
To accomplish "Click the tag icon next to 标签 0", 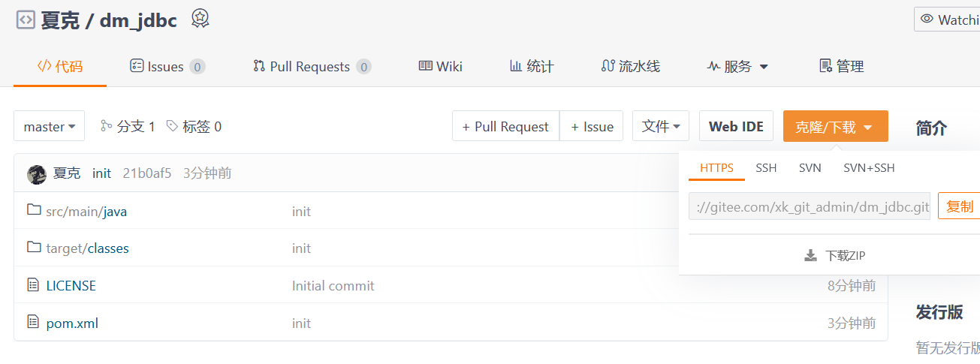I will coord(172,125).
